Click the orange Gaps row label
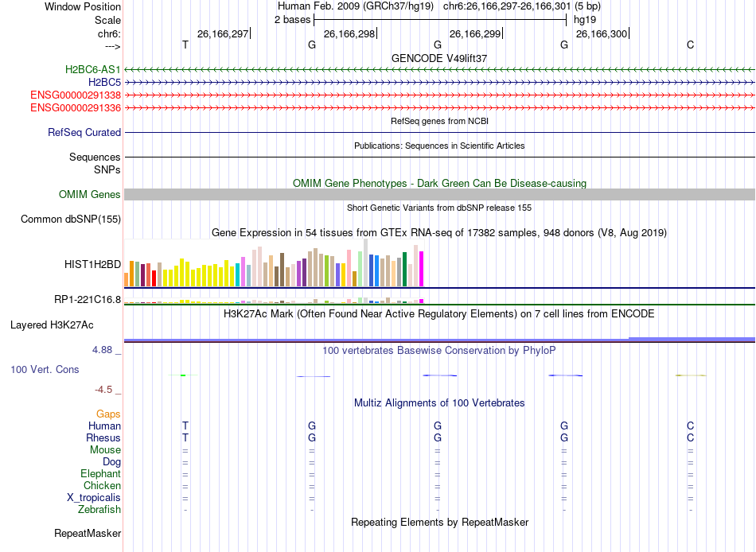 point(108,414)
